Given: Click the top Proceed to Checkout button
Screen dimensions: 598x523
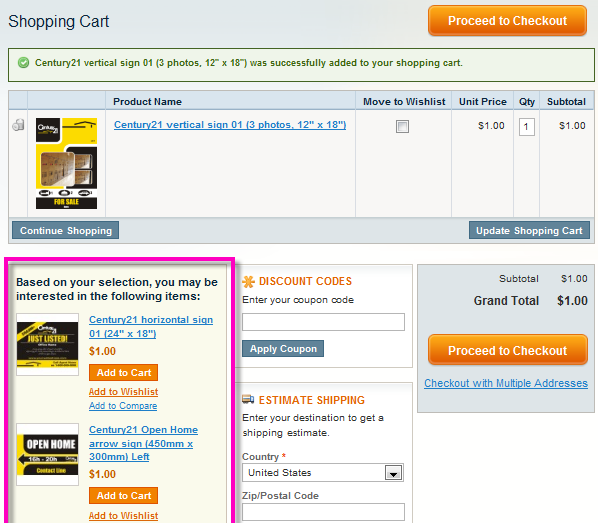Looking at the screenshot, I should click(x=507, y=21).
